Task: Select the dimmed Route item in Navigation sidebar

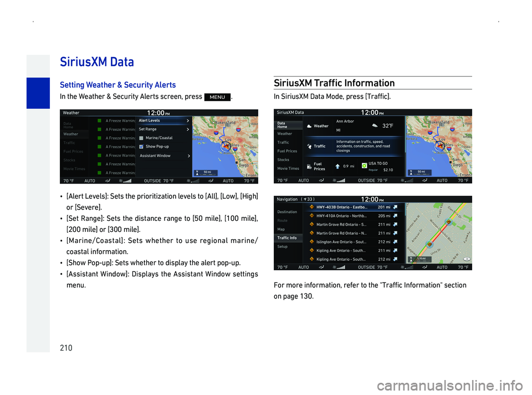Action: [x=282, y=221]
